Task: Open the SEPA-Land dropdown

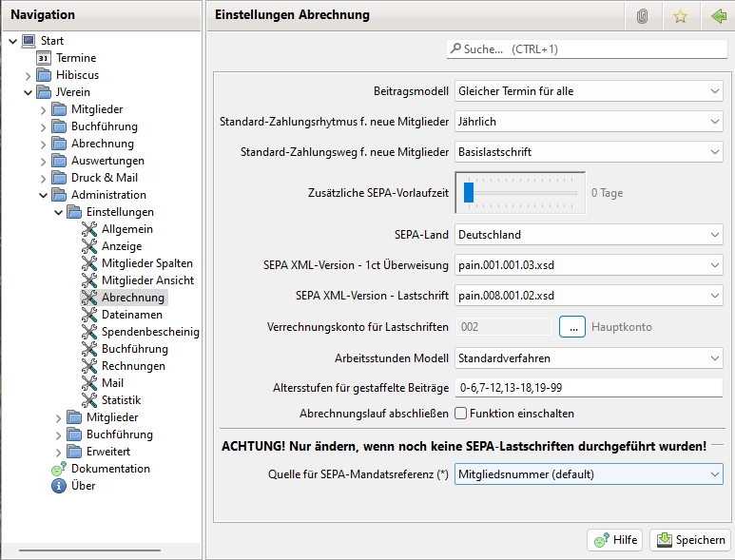Action: (589, 235)
